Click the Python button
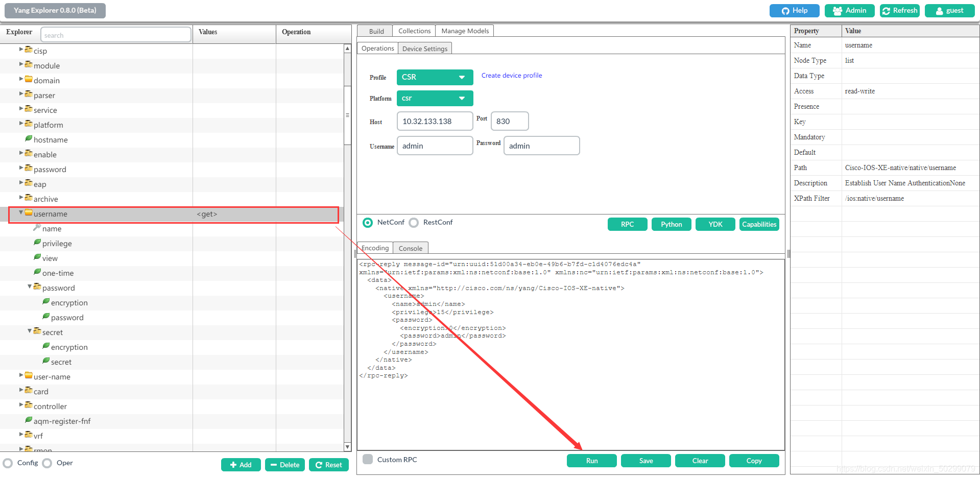This screenshot has height=478, width=980. tap(672, 224)
